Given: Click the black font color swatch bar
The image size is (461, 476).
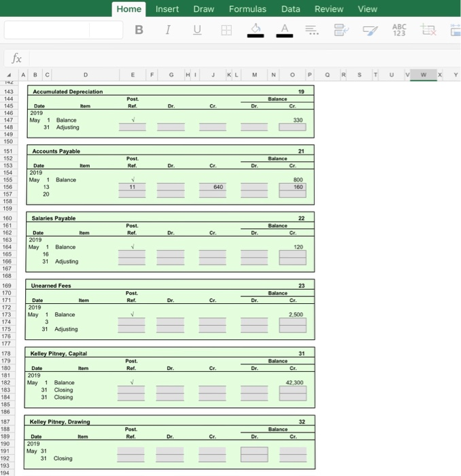Looking at the screenshot, I should tap(285, 36).
